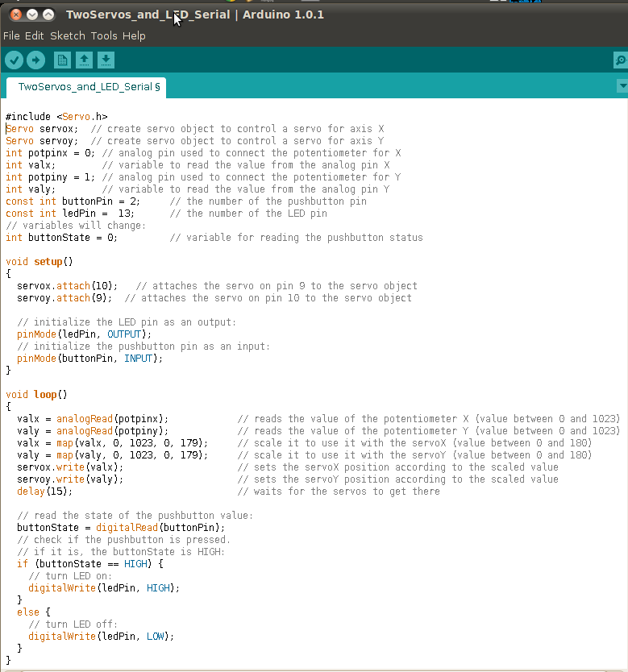Click 'servox.write(valx);' statement

click(70, 467)
